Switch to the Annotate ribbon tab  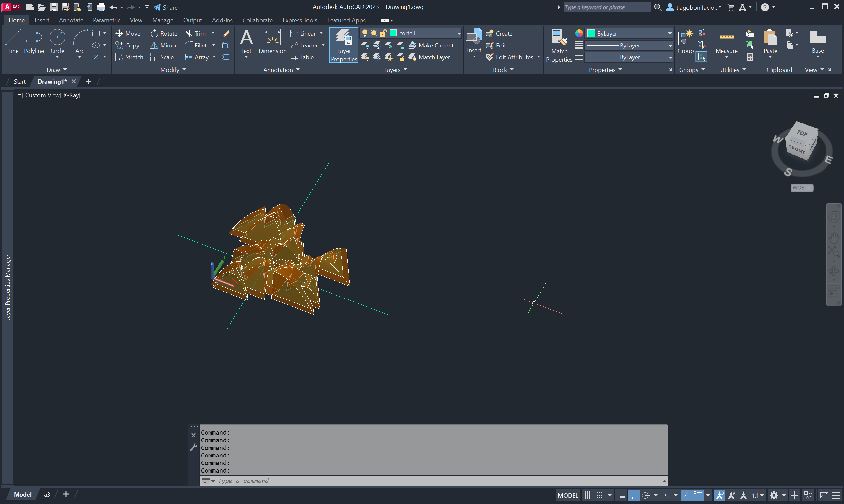click(x=71, y=20)
